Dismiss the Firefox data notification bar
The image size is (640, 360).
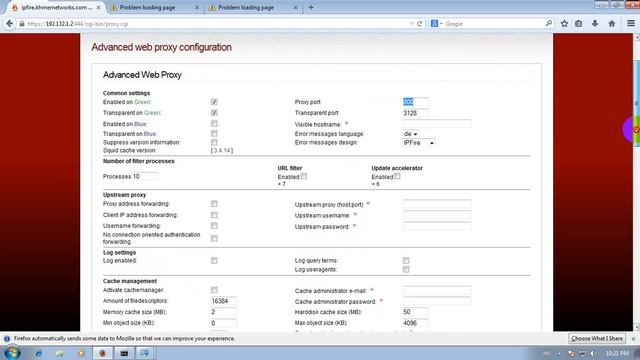[x=633, y=339]
